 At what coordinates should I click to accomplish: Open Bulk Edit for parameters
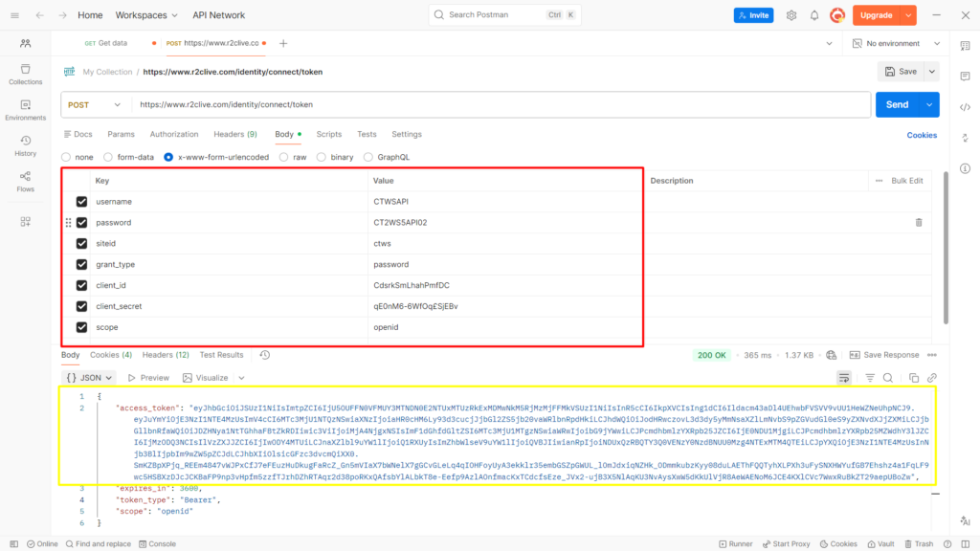click(x=908, y=180)
